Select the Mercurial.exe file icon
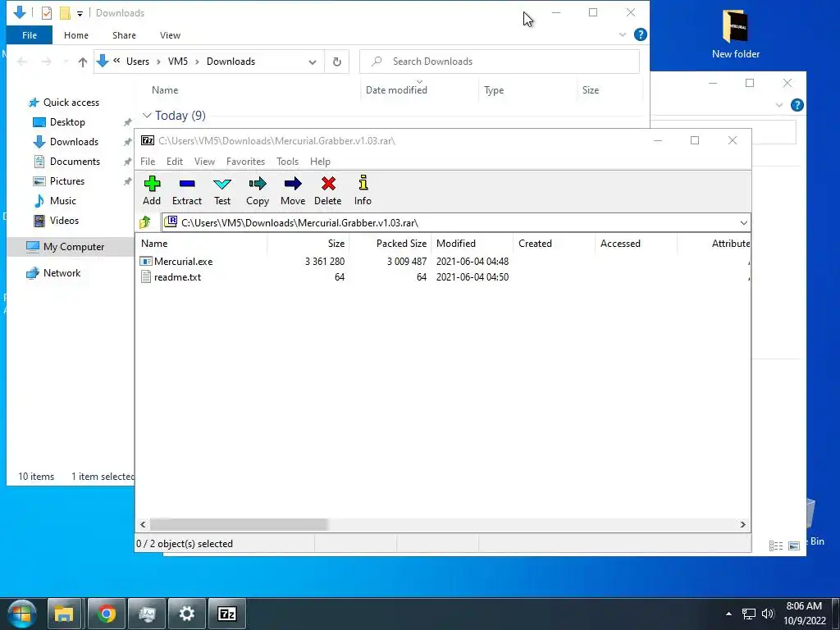840x630 pixels. (x=146, y=262)
